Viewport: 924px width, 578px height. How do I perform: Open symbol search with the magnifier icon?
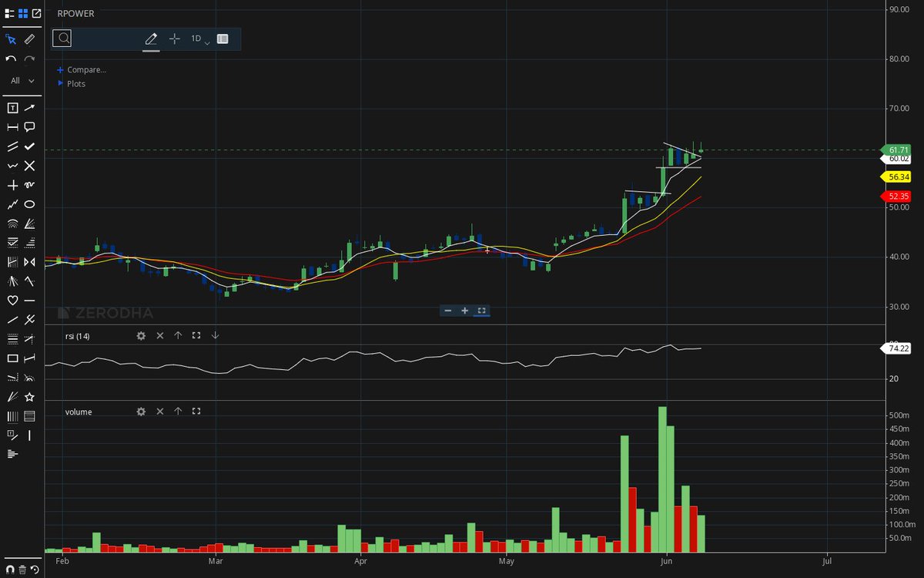[62, 38]
